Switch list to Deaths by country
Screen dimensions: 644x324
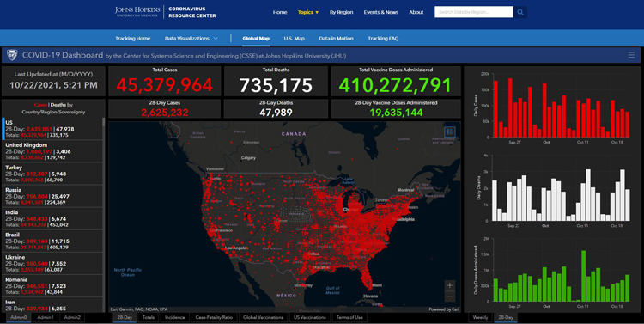point(58,105)
